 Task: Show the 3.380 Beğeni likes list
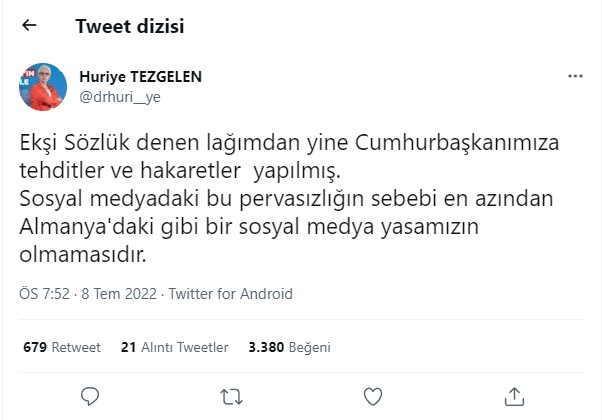click(x=288, y=347)
